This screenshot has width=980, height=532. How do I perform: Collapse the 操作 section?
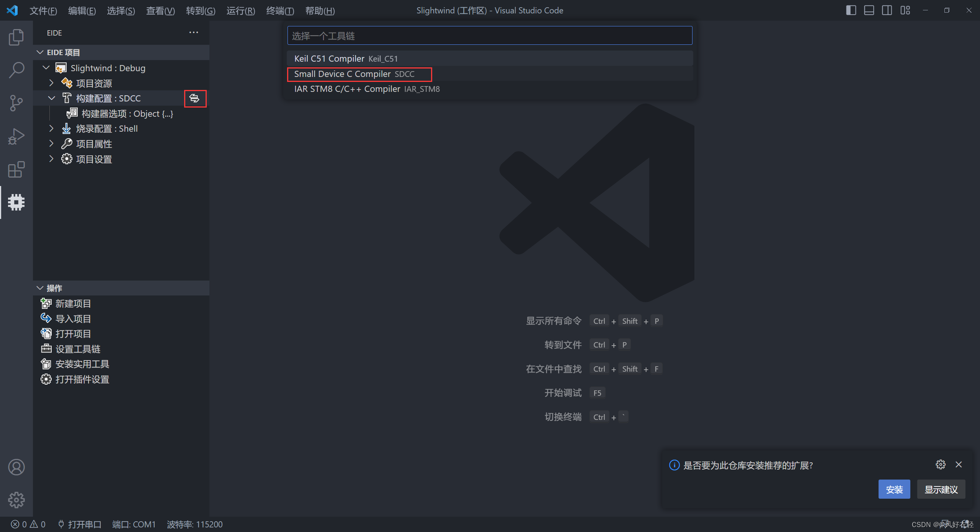40,288
